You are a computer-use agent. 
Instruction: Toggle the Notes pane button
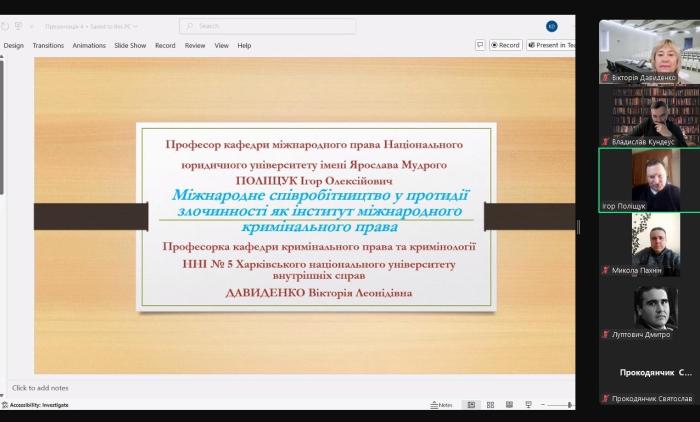click(441, 405)
